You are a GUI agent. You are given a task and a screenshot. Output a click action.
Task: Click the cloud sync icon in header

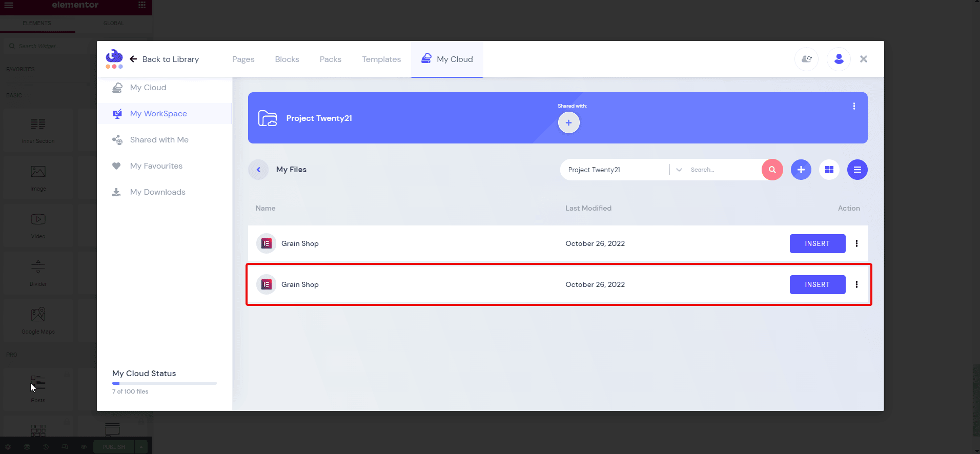pyautogui.click(x=807, y=59)
